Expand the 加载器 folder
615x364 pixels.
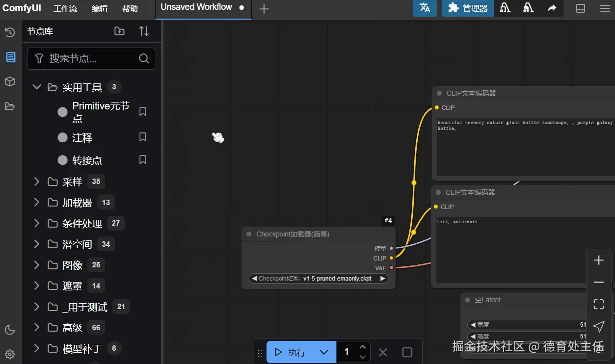36,203
